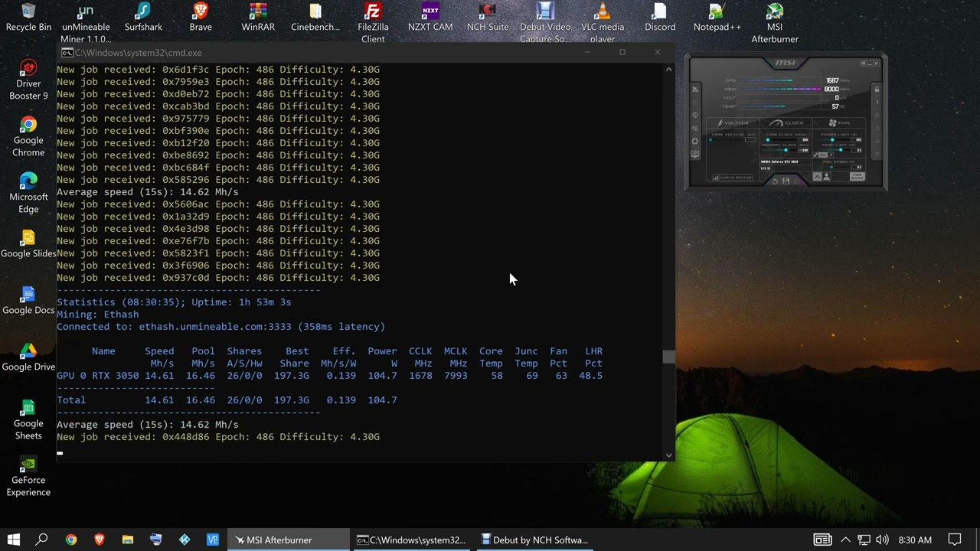
Task: Open Afterburner Curve Editor
Action: tap(733, 178)
